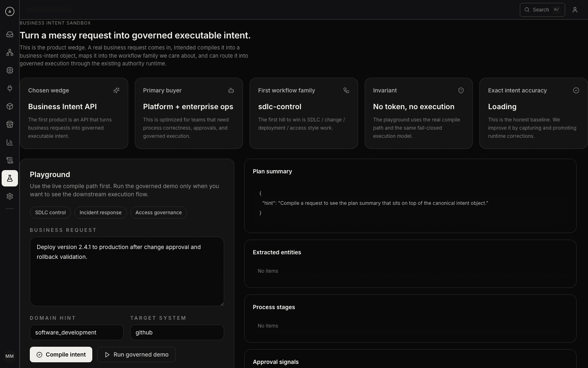Click the BUSINESS INTENT SANDBOX label
Screen dimensions: 588x368
tap(55, 23)
